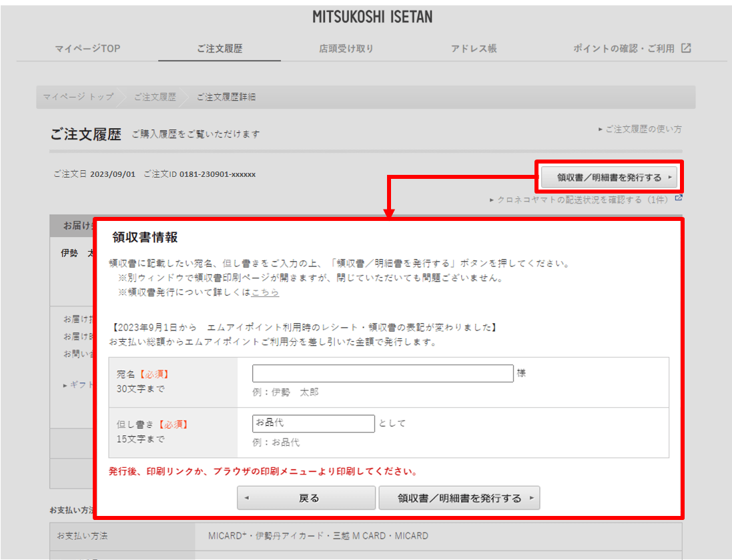Screen dimensions: 732x560
Task: Click the external link icon after クロネコヤマト link
Action: point(679,198)
